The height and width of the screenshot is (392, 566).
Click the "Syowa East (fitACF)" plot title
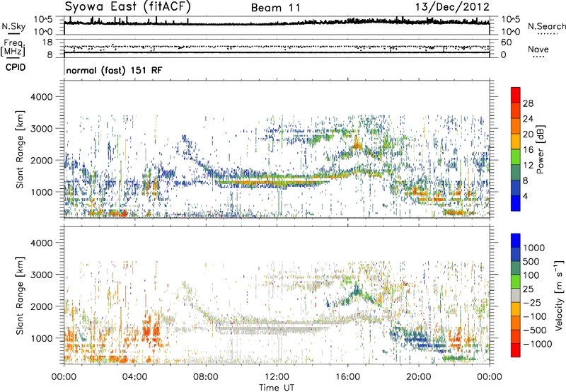pyautogui.click(x=127, y=6)
